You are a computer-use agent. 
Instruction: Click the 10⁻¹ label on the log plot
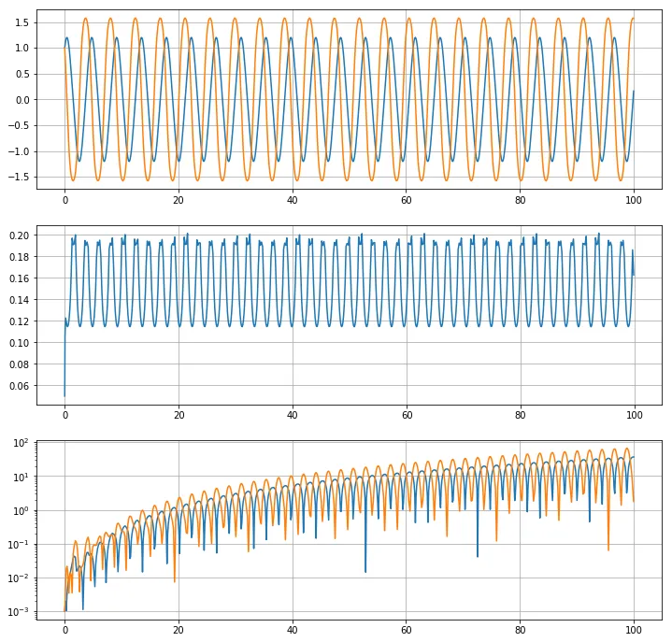pos(19,545)
